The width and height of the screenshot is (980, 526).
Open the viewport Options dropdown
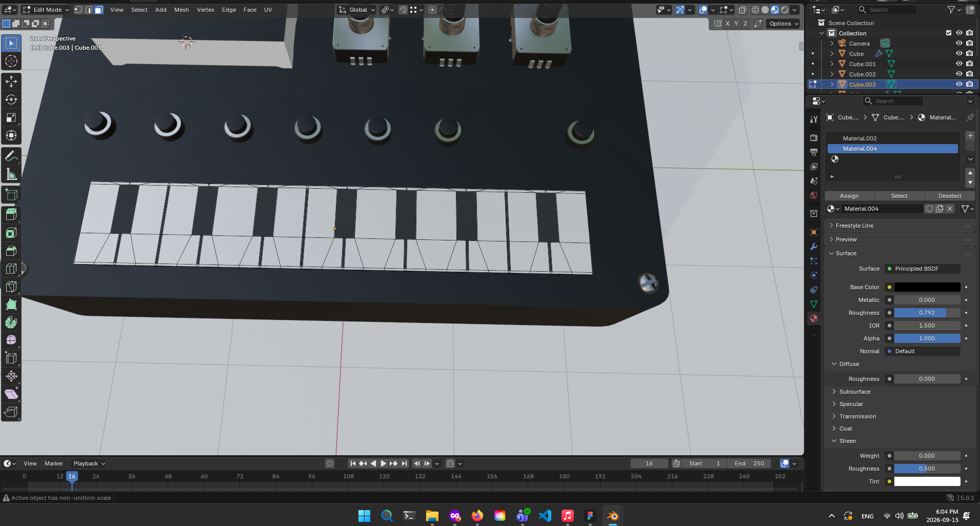point(783,24)
